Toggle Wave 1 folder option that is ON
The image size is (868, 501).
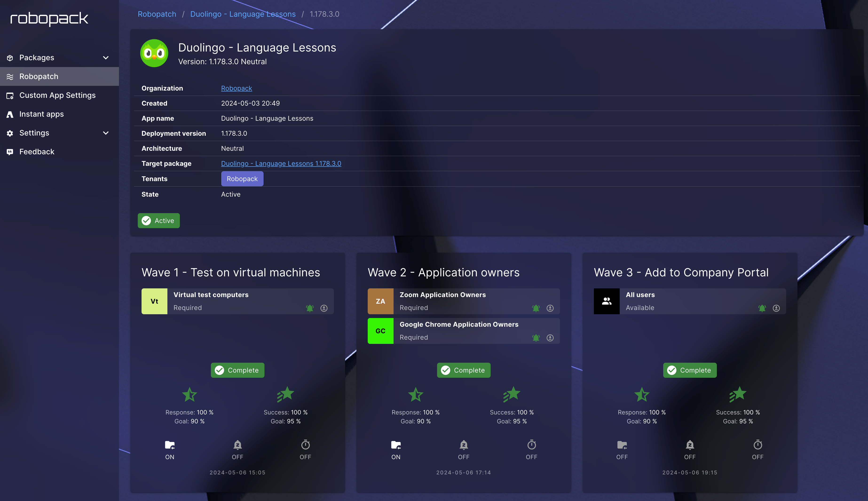click(x=170, y=445)
